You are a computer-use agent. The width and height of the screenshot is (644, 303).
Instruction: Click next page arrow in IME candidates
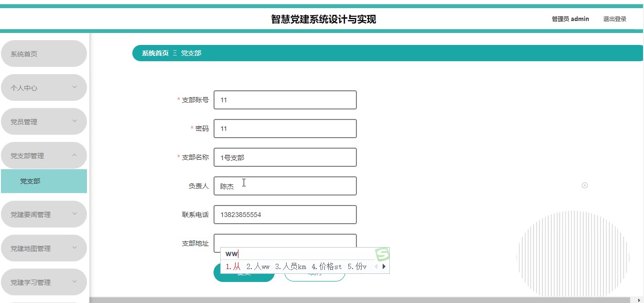click(x=384, y=267)
